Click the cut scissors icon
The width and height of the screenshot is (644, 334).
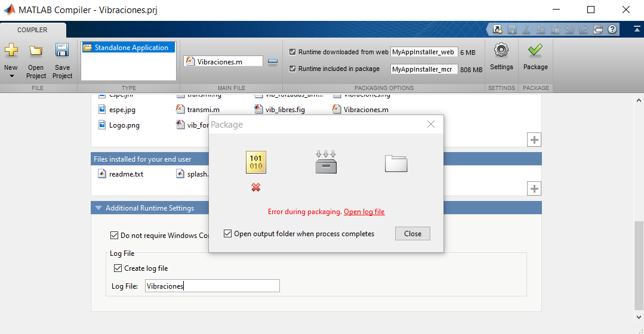coord(526,30)
